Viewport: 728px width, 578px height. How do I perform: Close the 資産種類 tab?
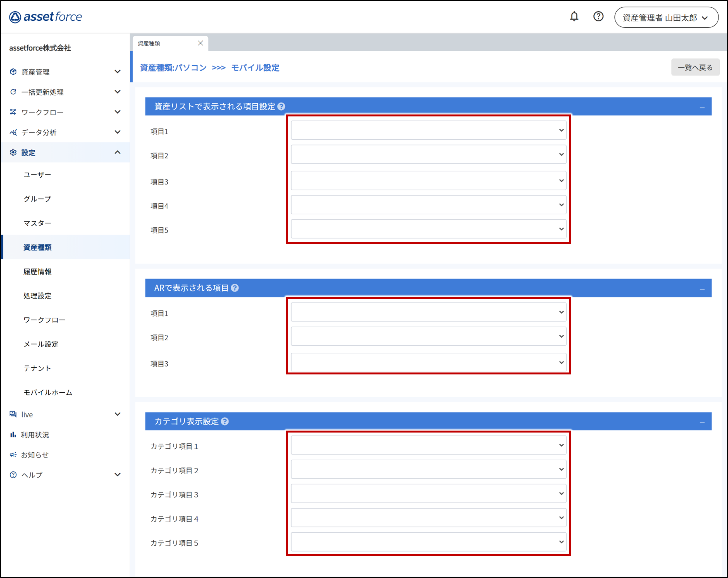click(201, 43)
